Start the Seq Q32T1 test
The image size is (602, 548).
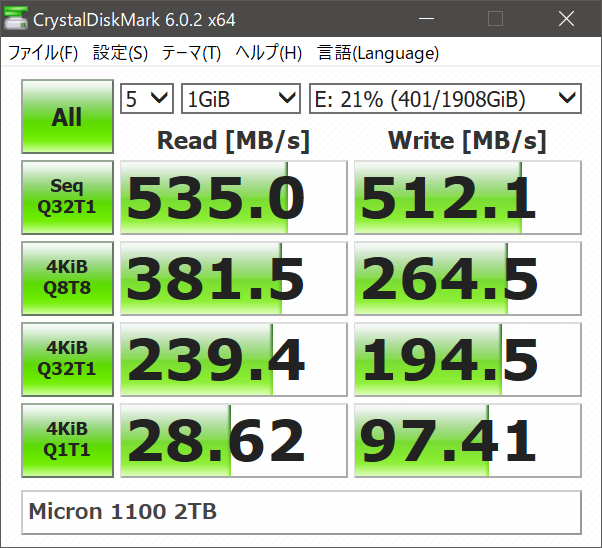click(67, 197)
